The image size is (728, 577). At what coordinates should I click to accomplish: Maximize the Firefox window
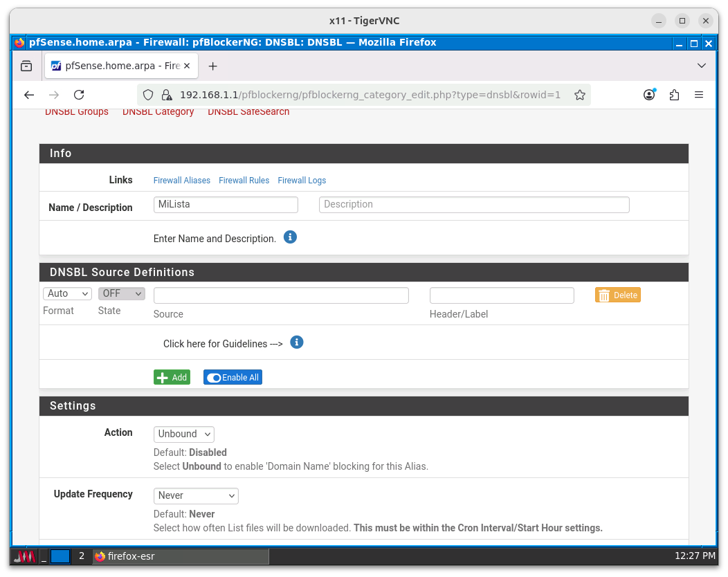[x=693, y=43]
